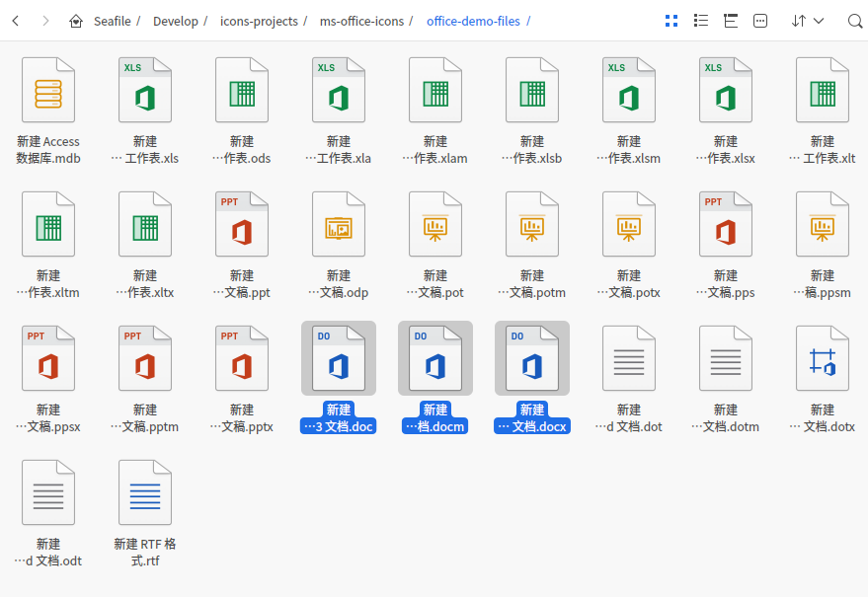Select the .pps slideshow file icon
Viewport: 868px width, 597px height.
pyautogui.click(x=726, y=224)
